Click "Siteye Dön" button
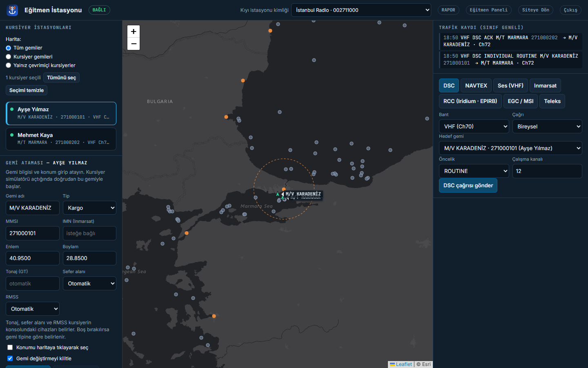This screenshot has height=368, width=588. [x=536, y=10]
